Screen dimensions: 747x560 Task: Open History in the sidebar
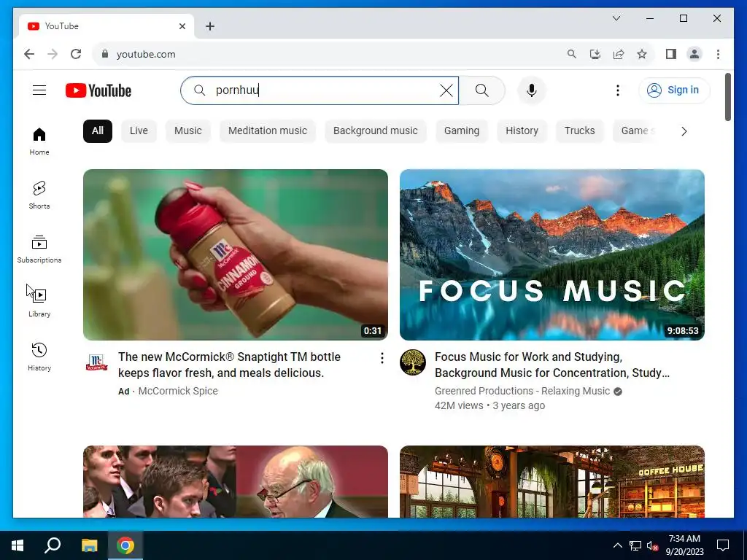[39, 357]
